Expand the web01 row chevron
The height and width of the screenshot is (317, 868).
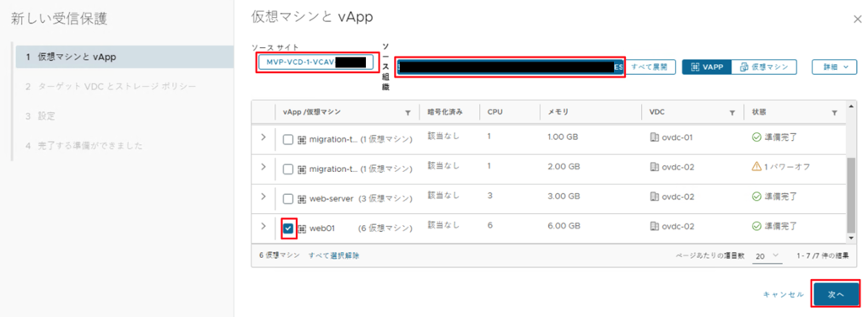tap(263, 226)
